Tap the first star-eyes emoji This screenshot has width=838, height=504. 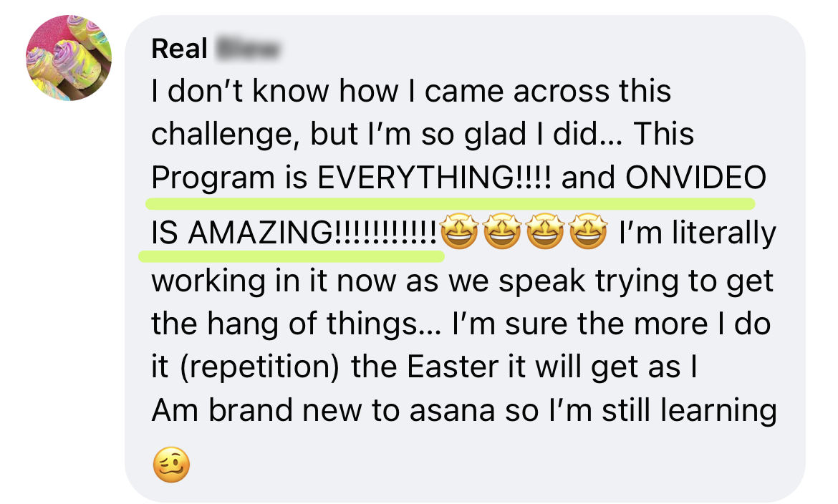(460, 231)
